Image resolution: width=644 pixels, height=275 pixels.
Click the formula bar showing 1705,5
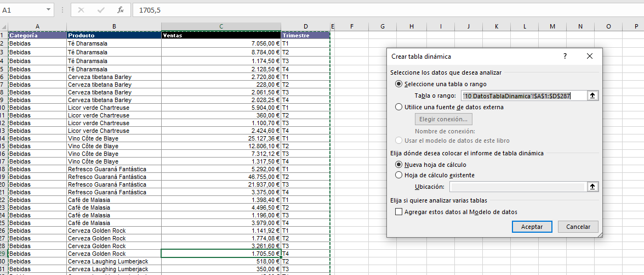(384, 10)
